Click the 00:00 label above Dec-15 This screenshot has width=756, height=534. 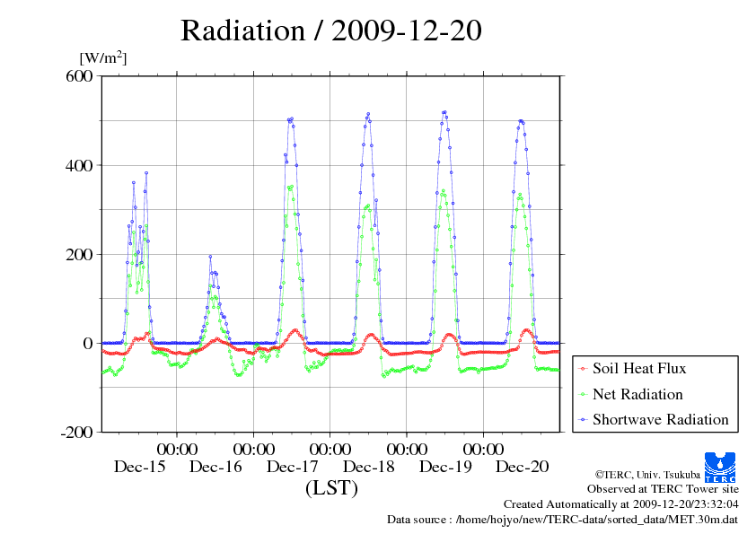pos(177,449)
